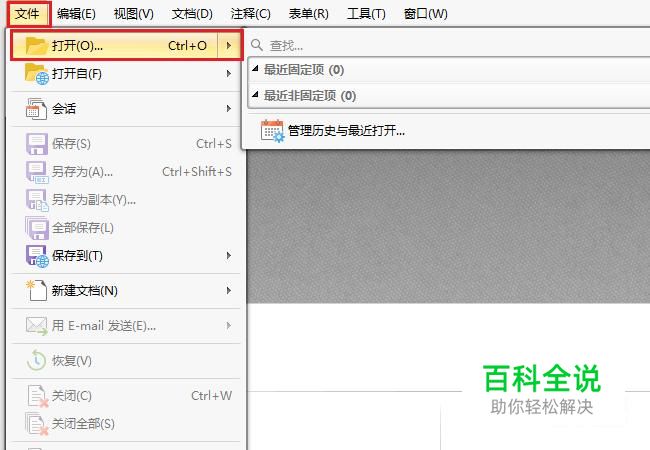Click the 另存为(A) disk icon
This screenshot has height=450, width=650.
tap(37, 172)
